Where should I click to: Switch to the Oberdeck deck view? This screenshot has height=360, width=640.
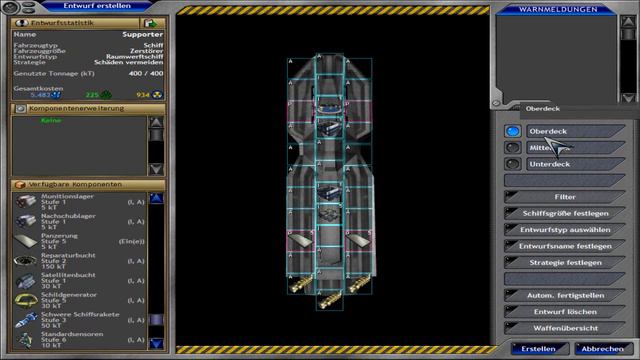tap(576, 131)
